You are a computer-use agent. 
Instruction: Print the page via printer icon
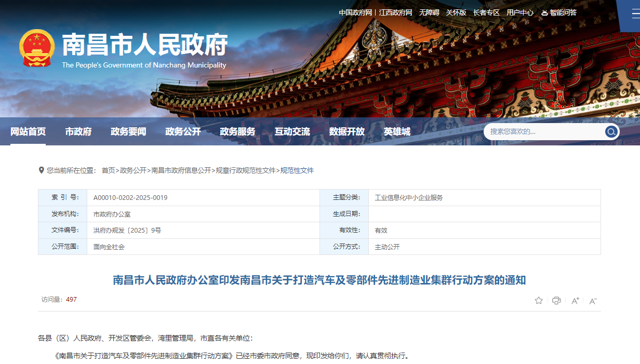[556, 300]
